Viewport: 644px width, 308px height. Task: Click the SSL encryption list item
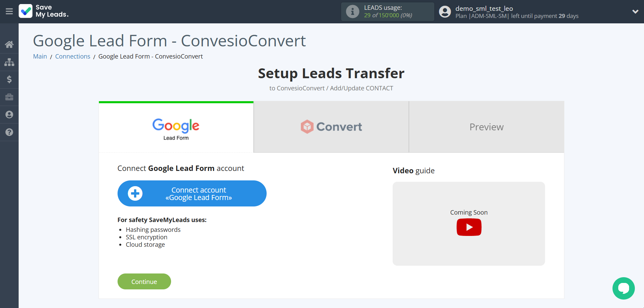click(147, 237)
